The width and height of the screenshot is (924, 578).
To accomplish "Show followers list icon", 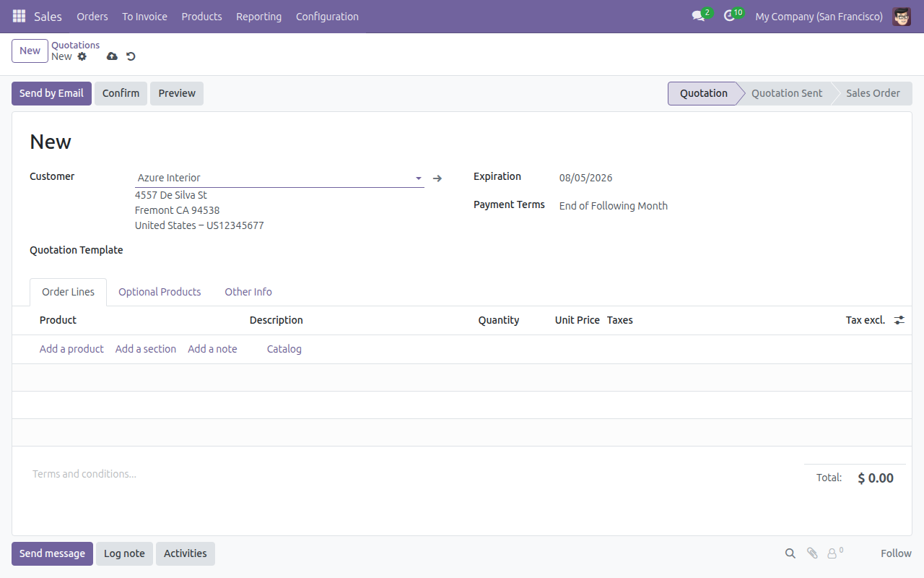I will [x=835, y=553].
